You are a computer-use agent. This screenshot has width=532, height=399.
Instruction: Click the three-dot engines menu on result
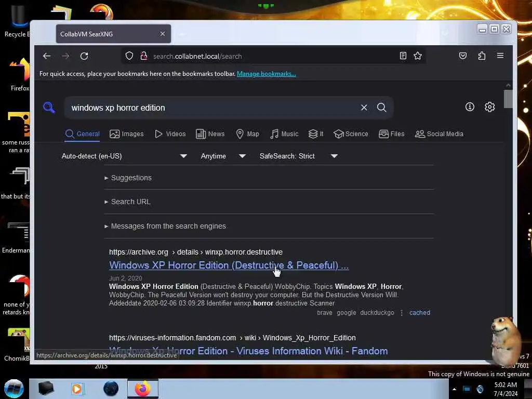(402, 313)
